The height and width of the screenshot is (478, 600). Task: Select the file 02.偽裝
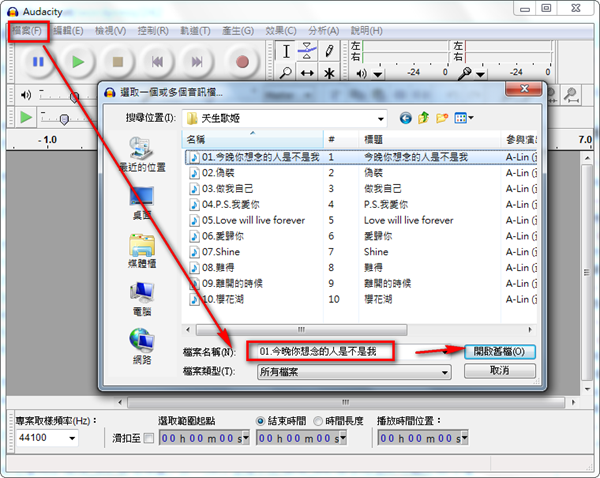212,173
